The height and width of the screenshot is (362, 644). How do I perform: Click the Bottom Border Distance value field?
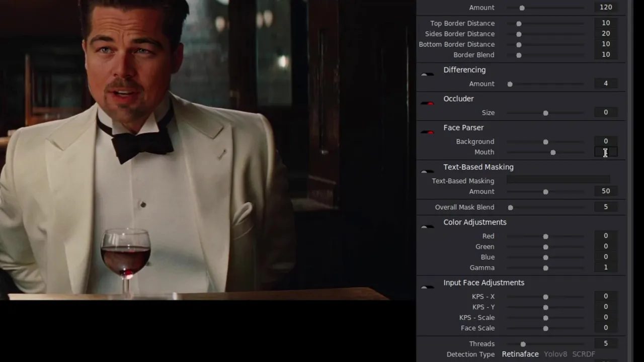606,44
